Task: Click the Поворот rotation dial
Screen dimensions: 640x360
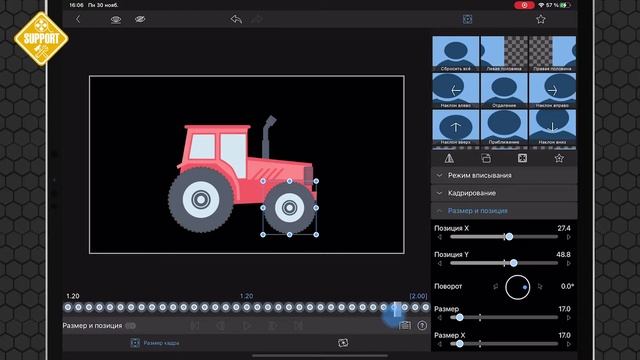Action: pyautogui.click(x=518, y=287)
